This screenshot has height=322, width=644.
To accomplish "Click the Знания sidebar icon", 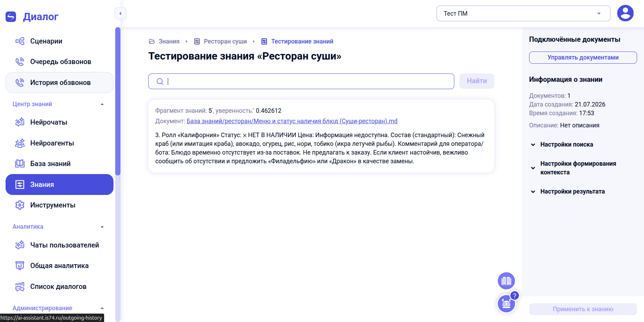I will coord(20,184).
